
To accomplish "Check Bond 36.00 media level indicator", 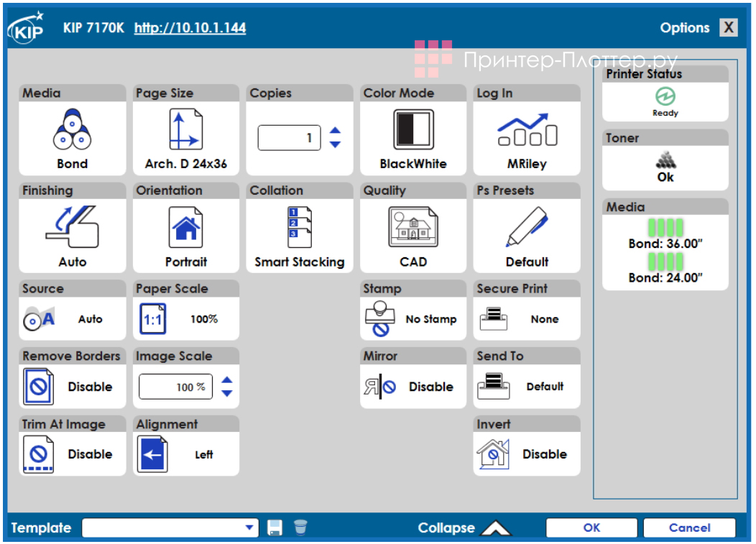I will (665, 234).
